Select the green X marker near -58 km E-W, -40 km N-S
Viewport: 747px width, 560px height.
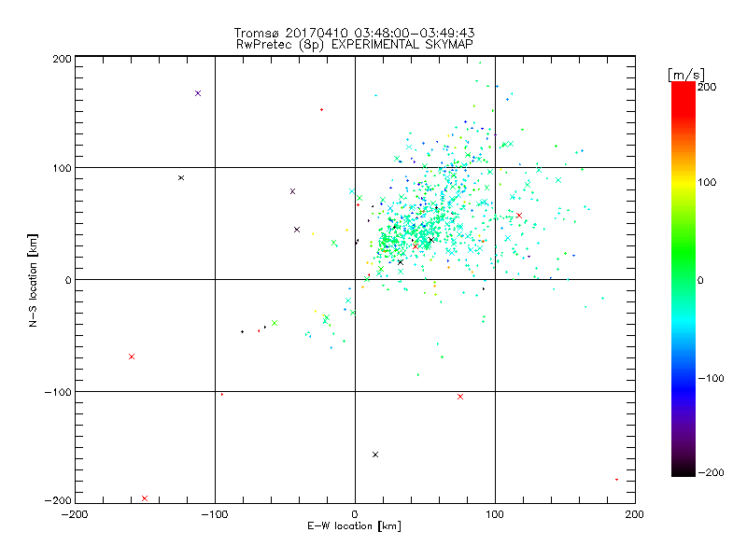tap(275, 323)
